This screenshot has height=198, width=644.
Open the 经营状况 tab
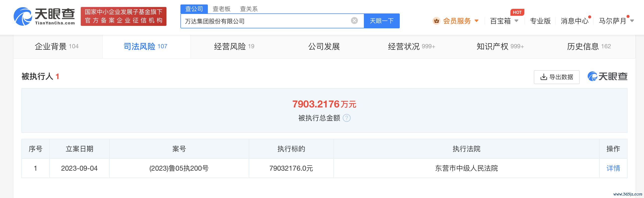pyautogui.click(x=411, y=46)
